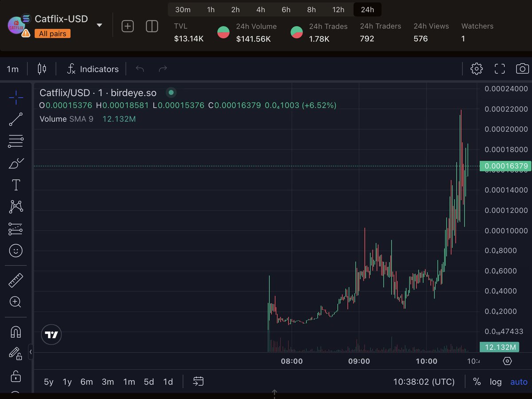The width and height of the screenshot is (532, 399).
Task: Toggle auto scale mode
Action: [519, 382]
